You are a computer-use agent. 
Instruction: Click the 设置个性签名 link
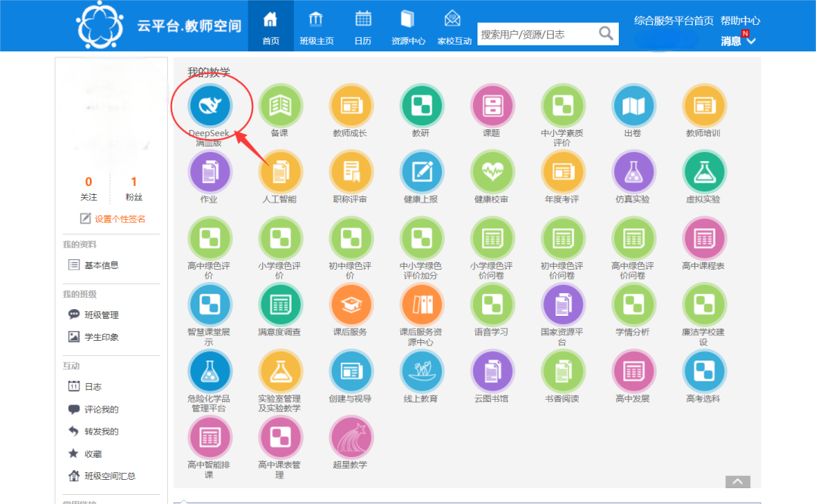119,219
